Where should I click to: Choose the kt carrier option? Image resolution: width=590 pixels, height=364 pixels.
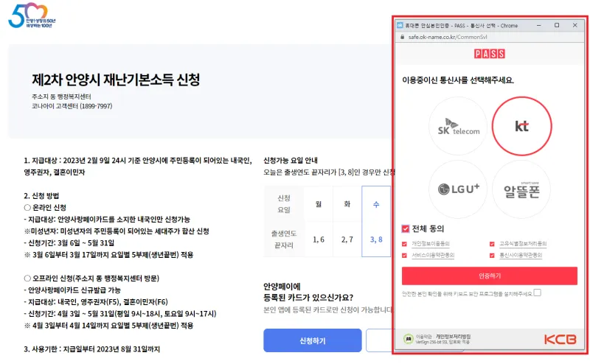tap(522, 126)
